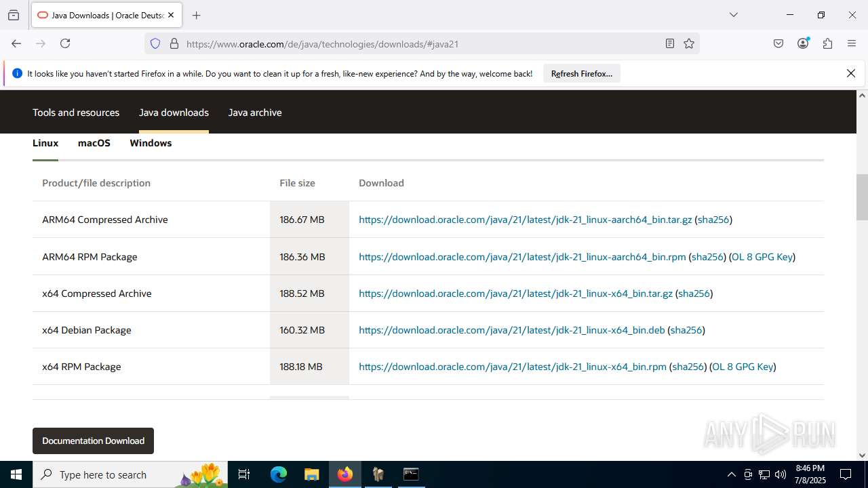Open sha256 for x64 Debian Package
The image size is (868, 488).
coord(686,330)
